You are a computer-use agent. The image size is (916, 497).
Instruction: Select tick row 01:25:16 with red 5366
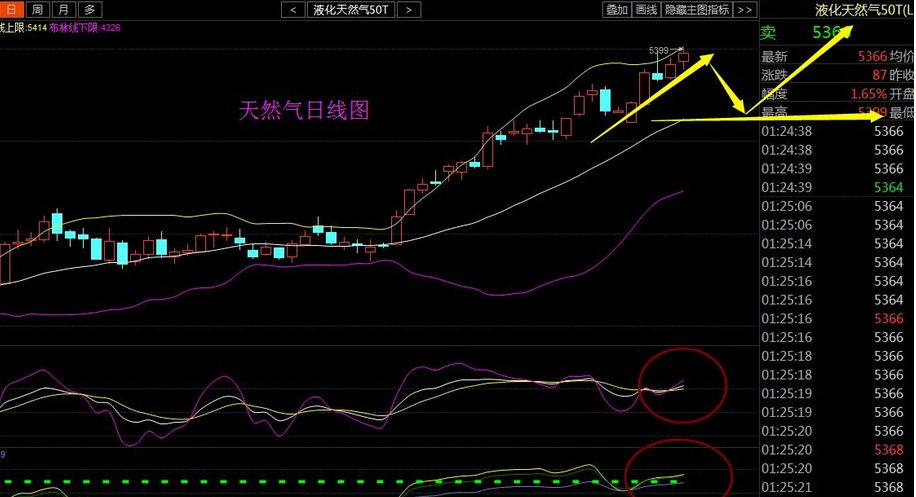tap(837, 318)
